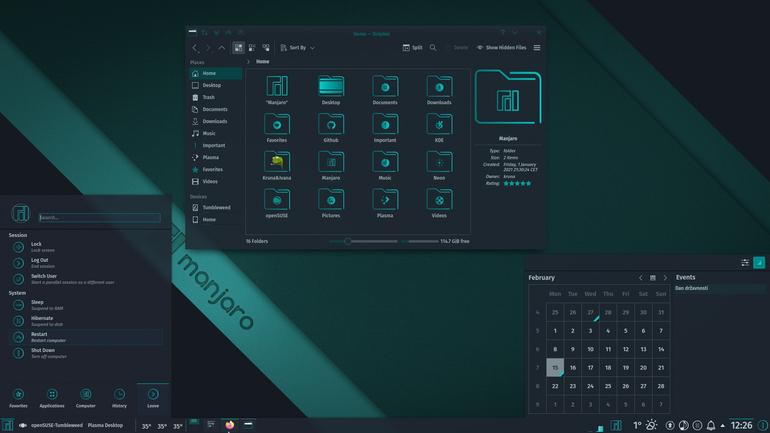The image size is (770, 433).
Task: Expand the Sort By dropdown
Action: [297, 48]
